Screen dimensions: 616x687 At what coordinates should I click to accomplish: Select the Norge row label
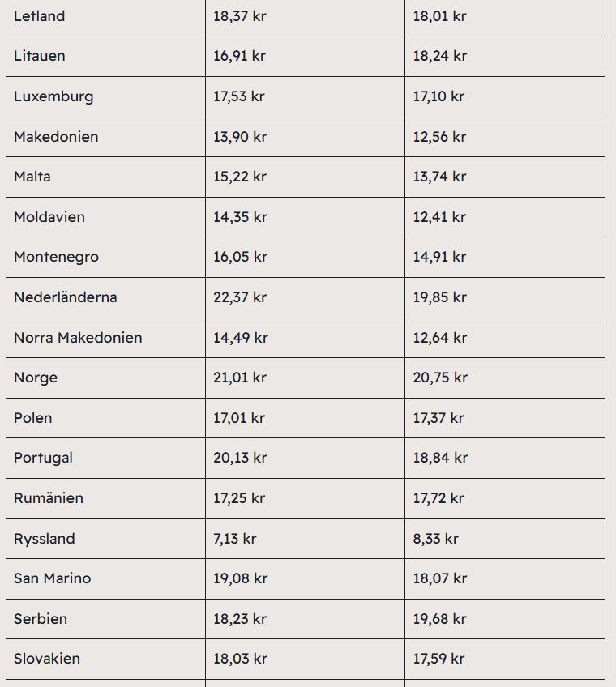tap(36, 378)
